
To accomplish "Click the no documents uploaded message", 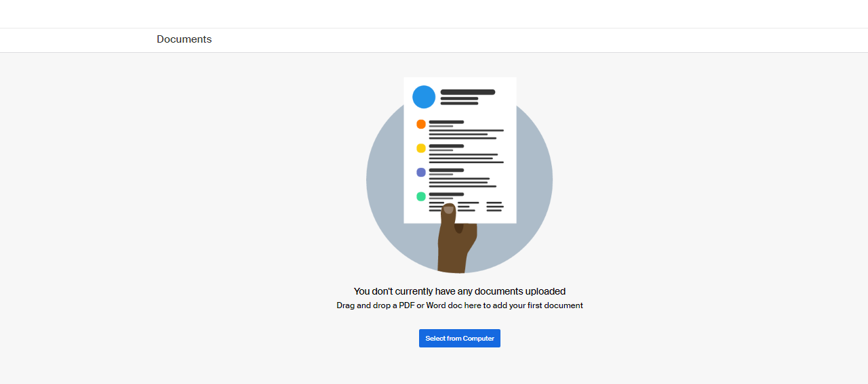I will 459,291.
